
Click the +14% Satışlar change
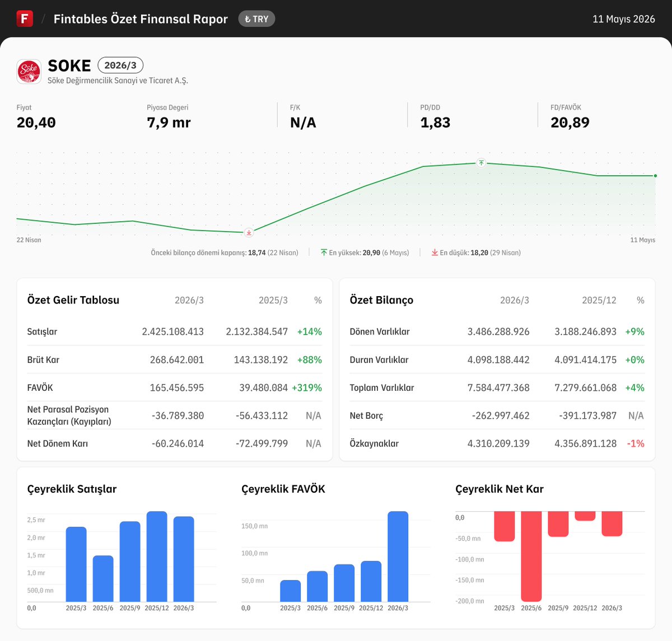point(310,331)
